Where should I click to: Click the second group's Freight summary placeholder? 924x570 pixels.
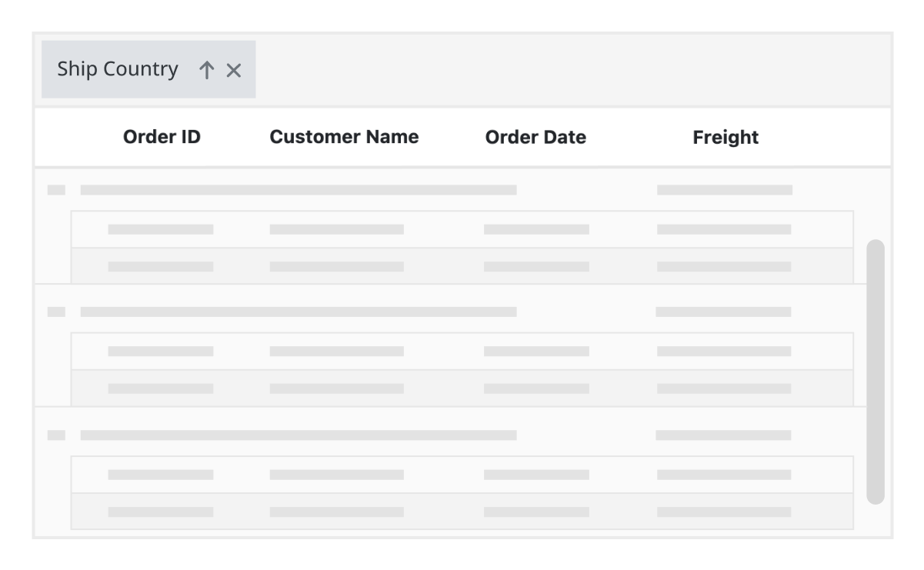tap(723, 312)
